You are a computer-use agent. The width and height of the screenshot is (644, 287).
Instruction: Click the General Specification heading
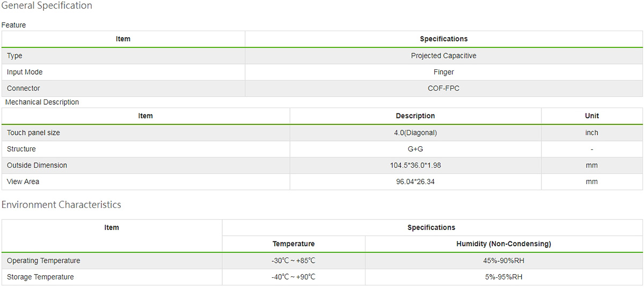click(47, 6)
